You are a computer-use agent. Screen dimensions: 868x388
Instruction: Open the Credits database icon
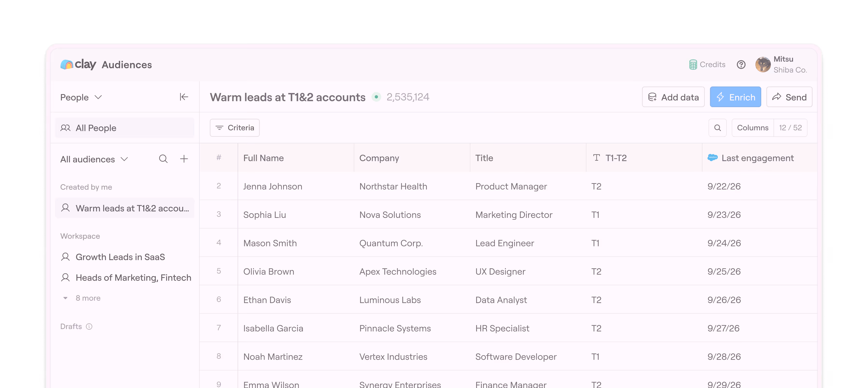[x=693, y=64]
